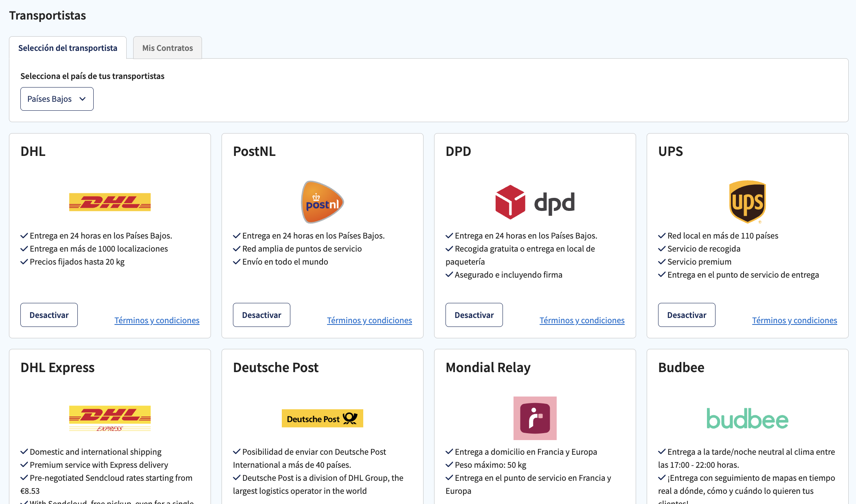Click the DPD red cube logo
The width and height of the screenshot is (856, 504).
(x=510, y=202)
